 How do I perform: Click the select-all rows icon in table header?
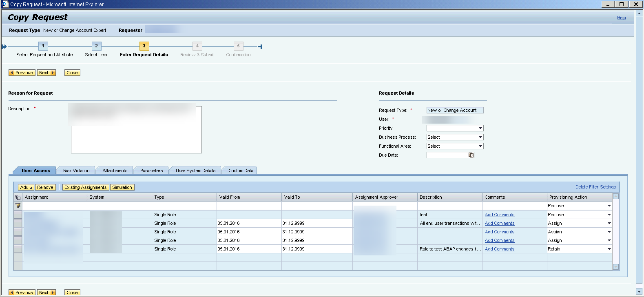pos(18,197)
